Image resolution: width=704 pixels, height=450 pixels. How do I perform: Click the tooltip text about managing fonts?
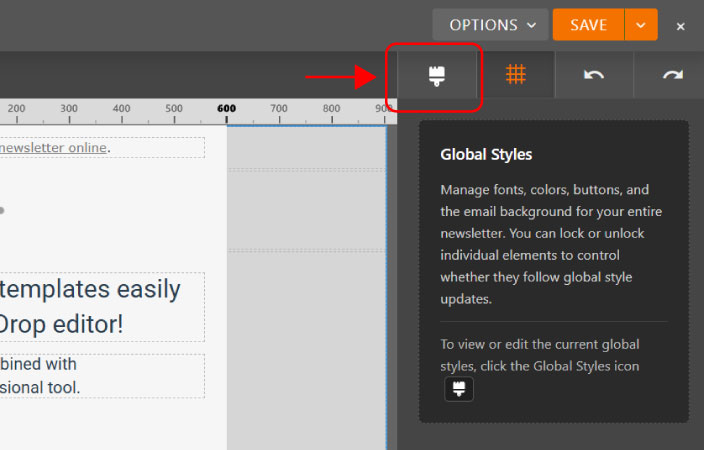point(552,189)
